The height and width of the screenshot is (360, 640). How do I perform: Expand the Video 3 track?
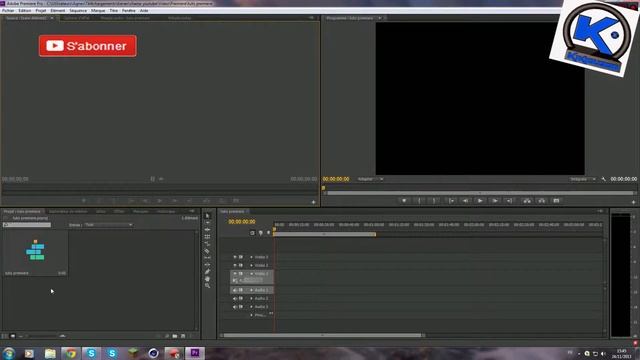251,257
